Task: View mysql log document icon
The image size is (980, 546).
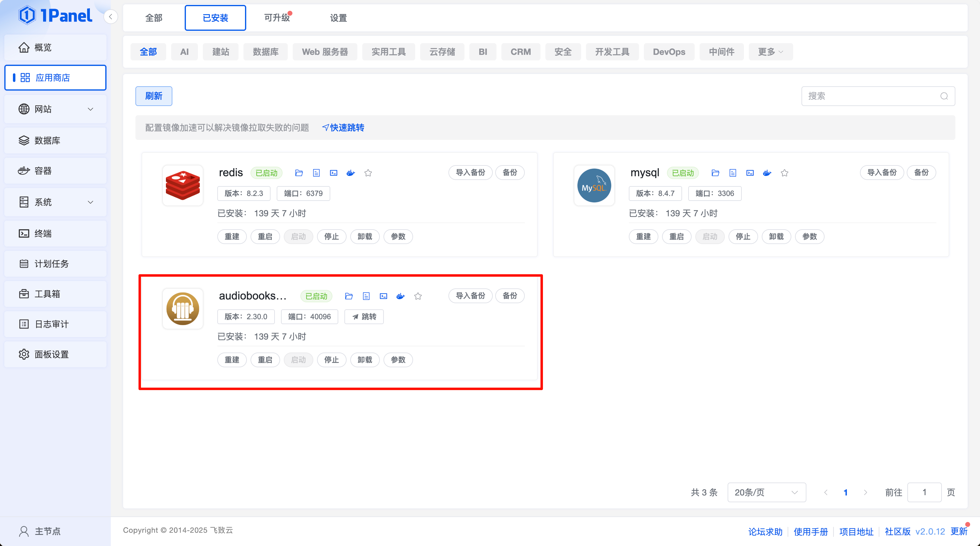Action: [x=733, y=173]
